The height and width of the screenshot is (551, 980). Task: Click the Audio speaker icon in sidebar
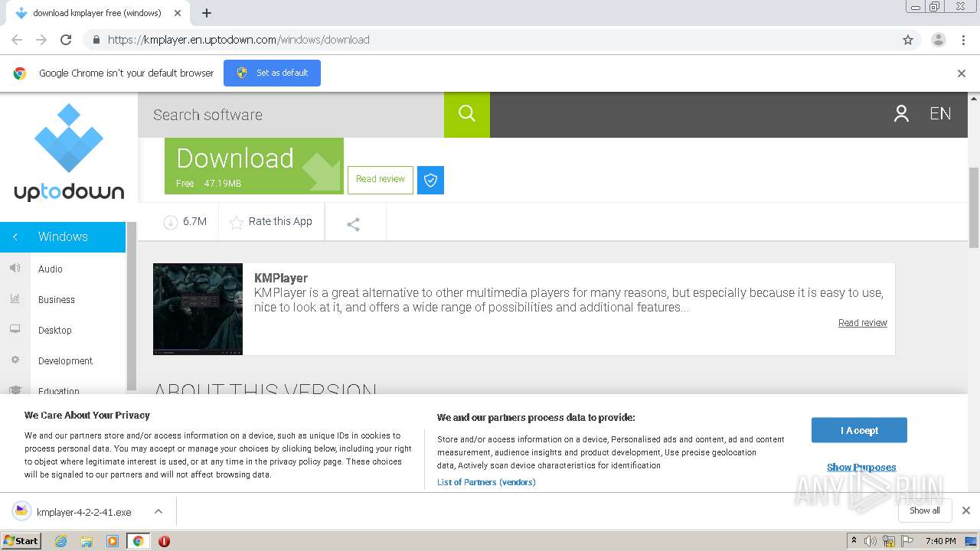coord(15,268)
